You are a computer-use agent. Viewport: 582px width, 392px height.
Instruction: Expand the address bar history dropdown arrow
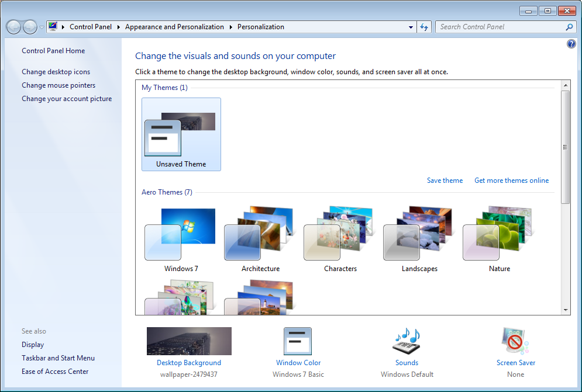pos(411,27)
